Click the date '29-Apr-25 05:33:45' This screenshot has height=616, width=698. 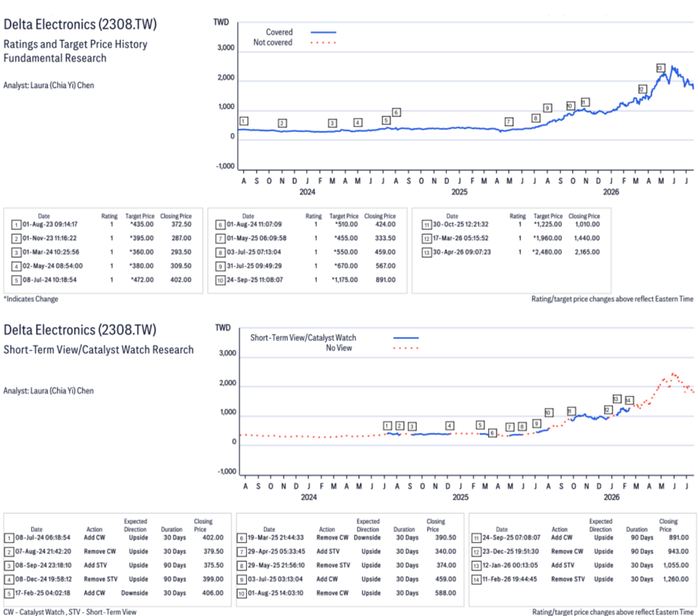[x=277, y=552]
